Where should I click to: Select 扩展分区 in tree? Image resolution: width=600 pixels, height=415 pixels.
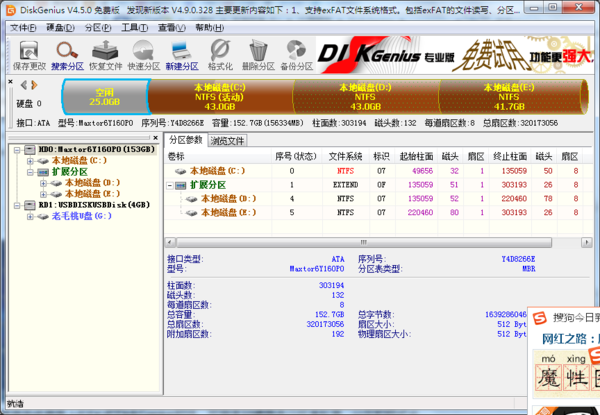coord(70,172)
